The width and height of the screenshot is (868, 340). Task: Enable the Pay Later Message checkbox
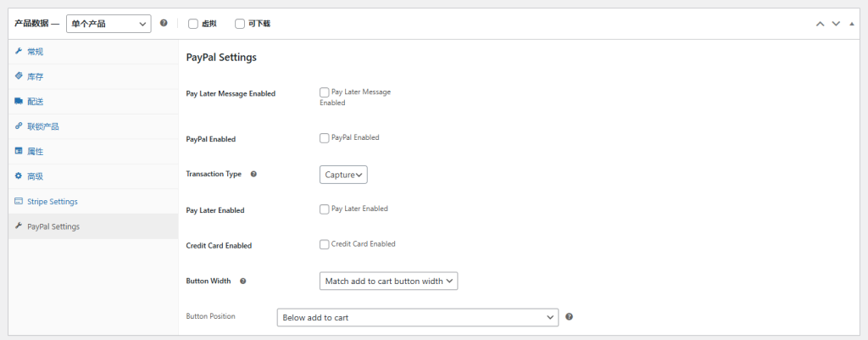325,92
